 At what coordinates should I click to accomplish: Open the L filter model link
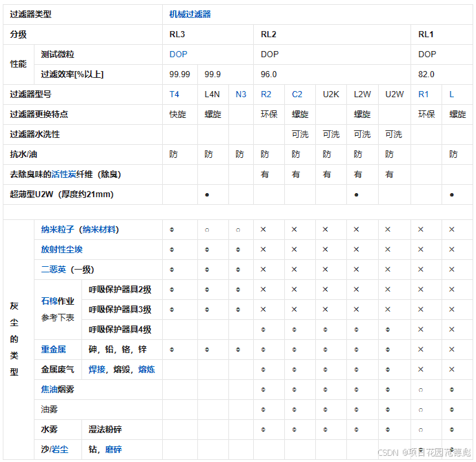[451, 94]
